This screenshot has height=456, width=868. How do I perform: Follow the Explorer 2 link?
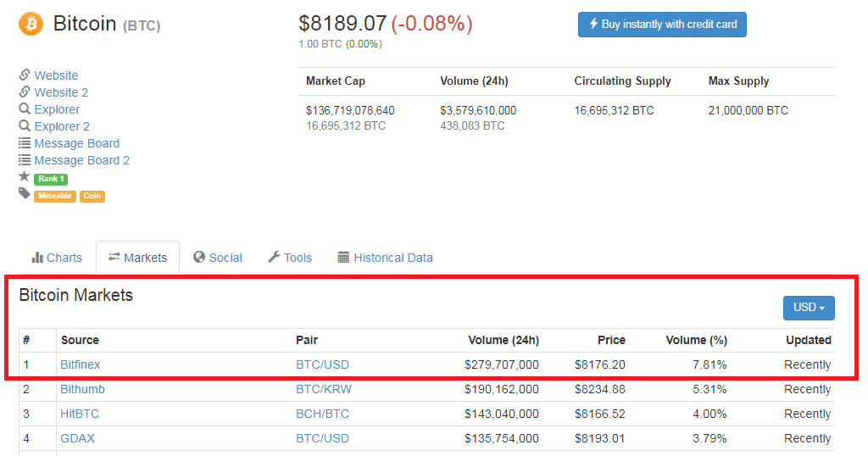coord(61,126)
